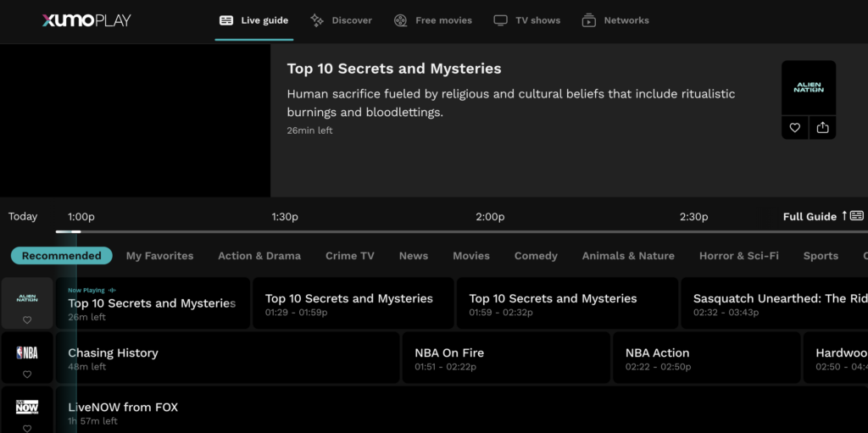Click the Alien Nation channel tile in info panel
This screenshot has height=433, width=868.
tap(809, 88)
